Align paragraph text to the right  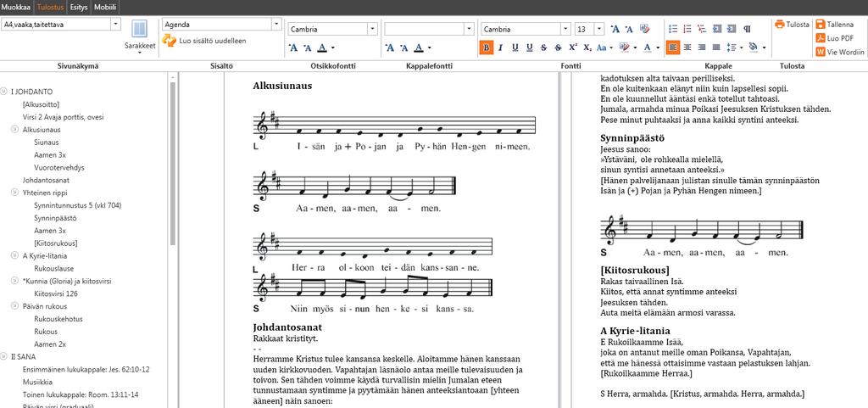pyautogui.click(x=702, y=48)
